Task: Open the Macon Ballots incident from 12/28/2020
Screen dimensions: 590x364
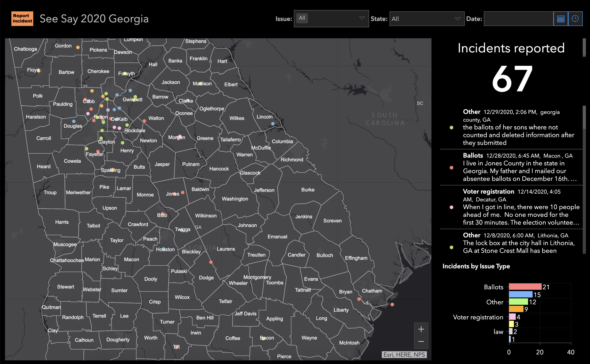Action: [511, 167]
